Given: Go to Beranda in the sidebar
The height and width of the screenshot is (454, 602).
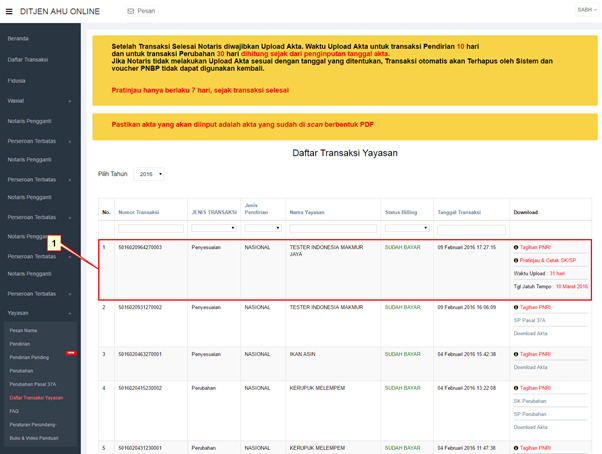Looking at the screenshot, I should coord(18,38).
